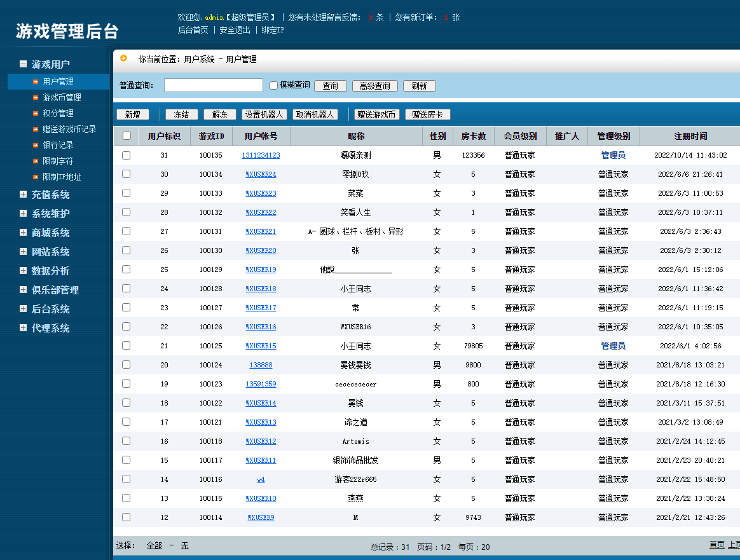
Task: Check the row for WXUSER22
Action: click(126, 212)
